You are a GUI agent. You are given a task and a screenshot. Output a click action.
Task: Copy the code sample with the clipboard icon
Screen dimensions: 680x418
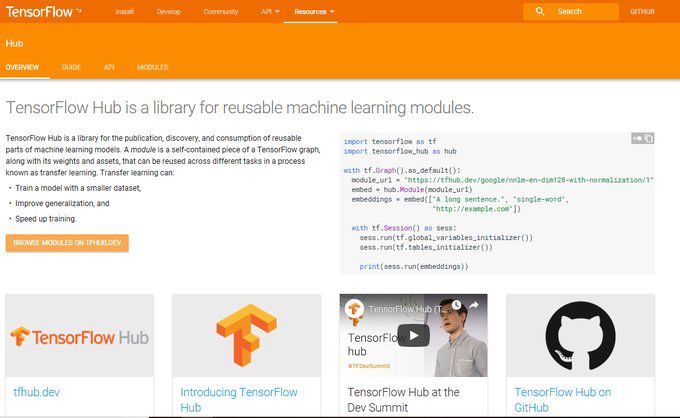coord(649,138)
